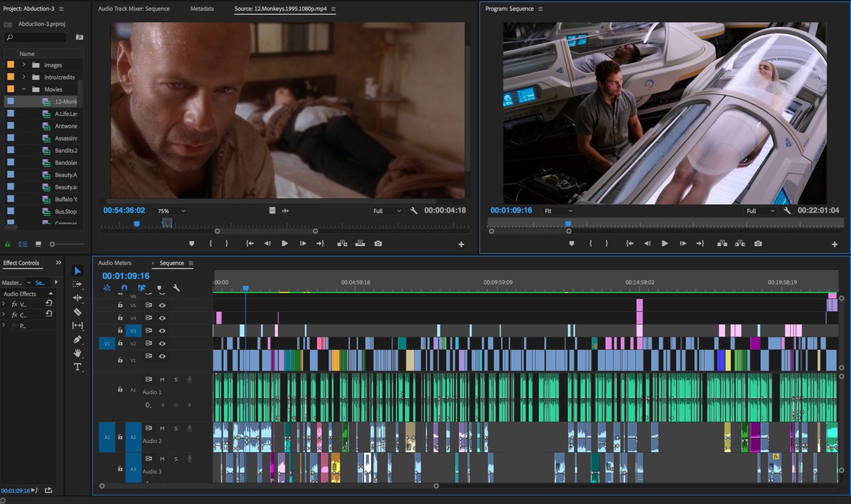The width and height of the screenshot is (851, 504).
Task: Open Source monitor button editor plus
Action: coord(461,244)
